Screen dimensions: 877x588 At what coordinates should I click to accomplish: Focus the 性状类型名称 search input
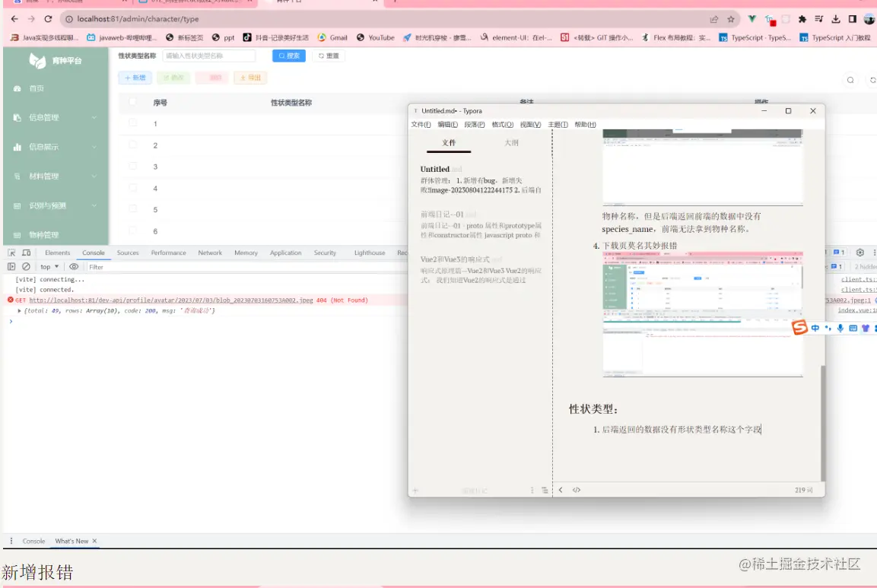coord(208,56)
